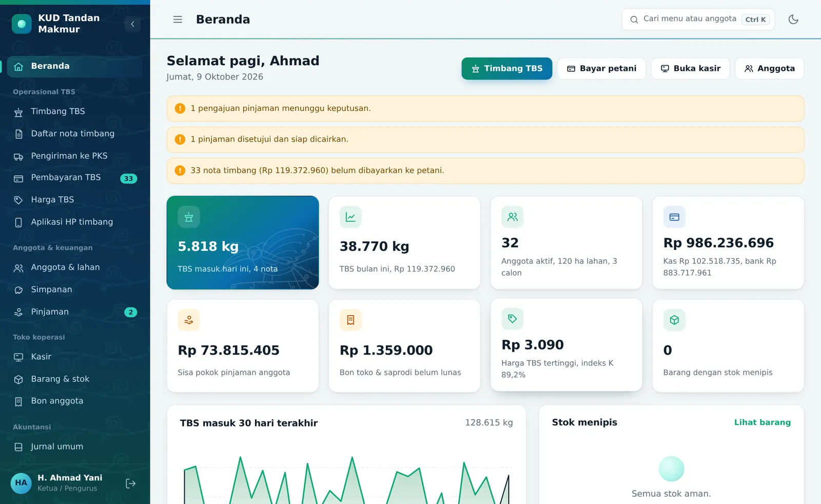The width and height of the screenshot is (821, 504).
Task: Open the hamburger menu icon next to Beranda
Action: (x=178, y=20)
